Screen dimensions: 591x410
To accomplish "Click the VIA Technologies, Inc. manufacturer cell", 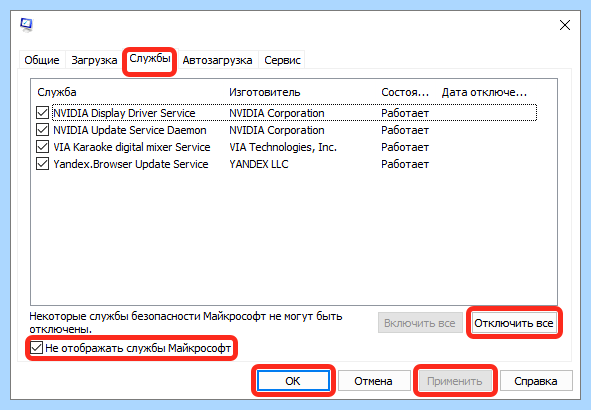I will (x=283, y=147).
